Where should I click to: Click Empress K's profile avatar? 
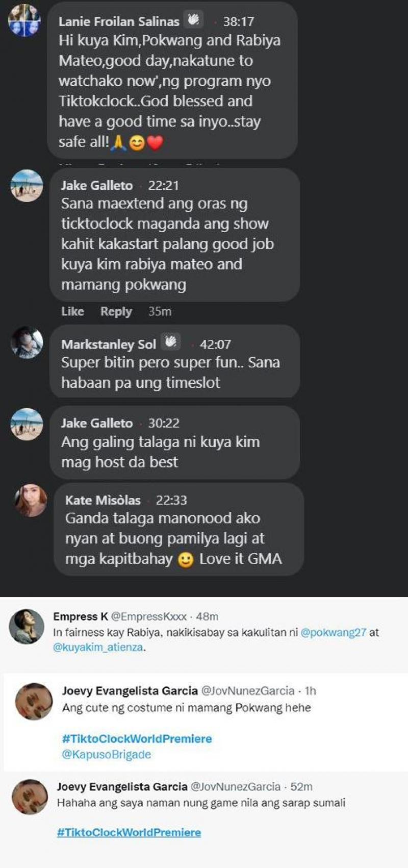[27, 626]
